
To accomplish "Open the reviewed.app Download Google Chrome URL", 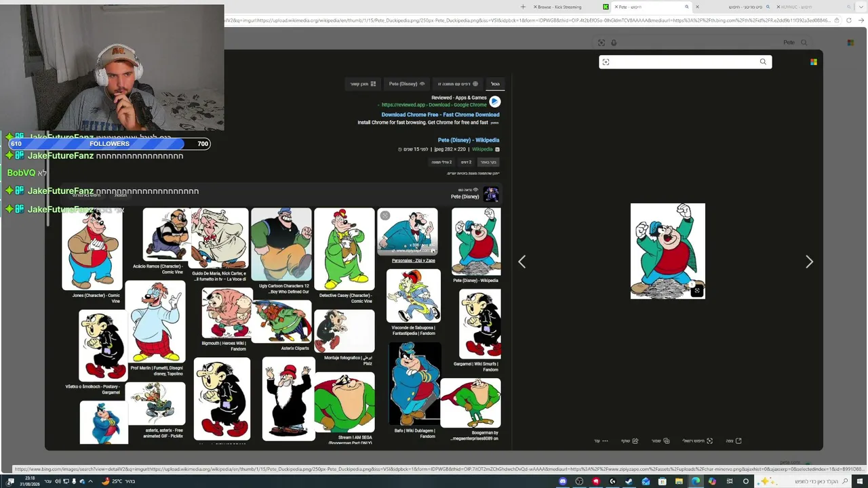I will pyautogui.click(x=434, y=105).
